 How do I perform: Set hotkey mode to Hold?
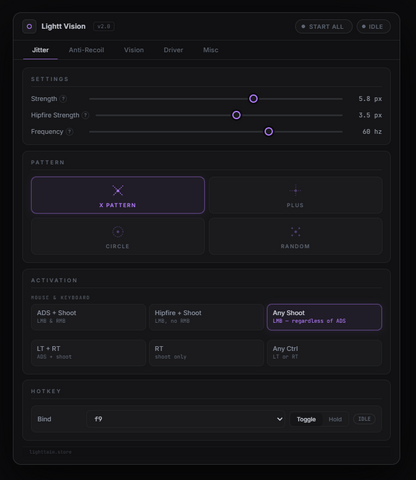[x=335, y=419]
